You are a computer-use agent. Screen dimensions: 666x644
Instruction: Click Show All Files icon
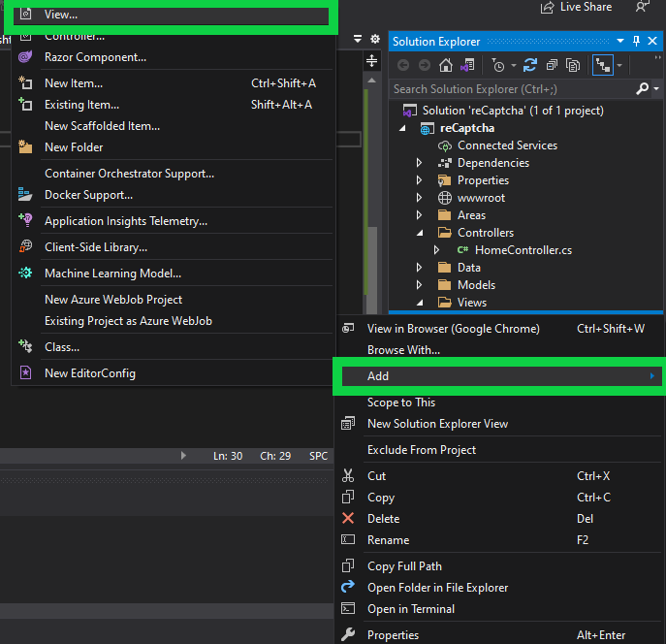573,65
